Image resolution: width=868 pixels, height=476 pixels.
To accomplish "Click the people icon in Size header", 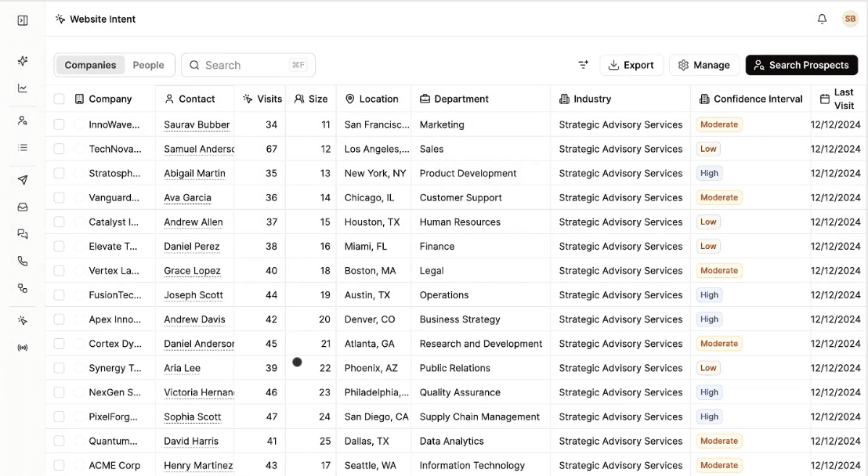I will click(299, 99).
